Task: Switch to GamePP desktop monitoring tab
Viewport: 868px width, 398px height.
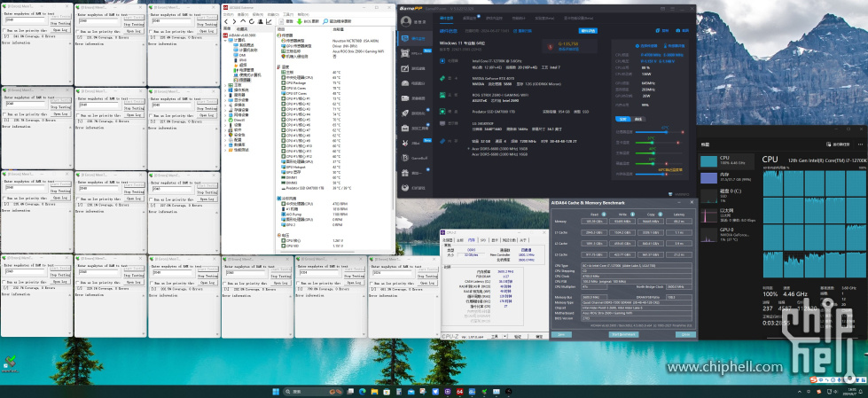Action: pos(469,19)
